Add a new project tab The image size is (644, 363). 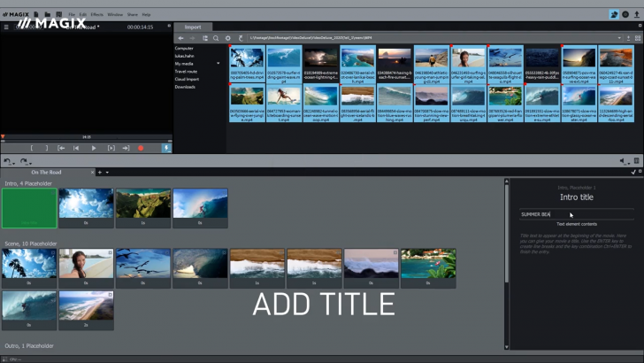(100, 173)
